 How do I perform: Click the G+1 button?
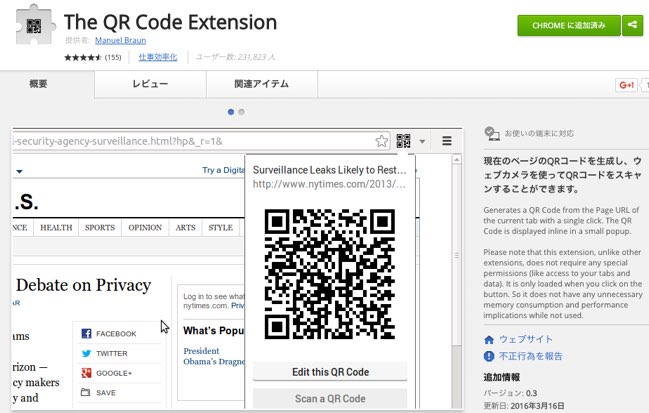tap(626, 85)
